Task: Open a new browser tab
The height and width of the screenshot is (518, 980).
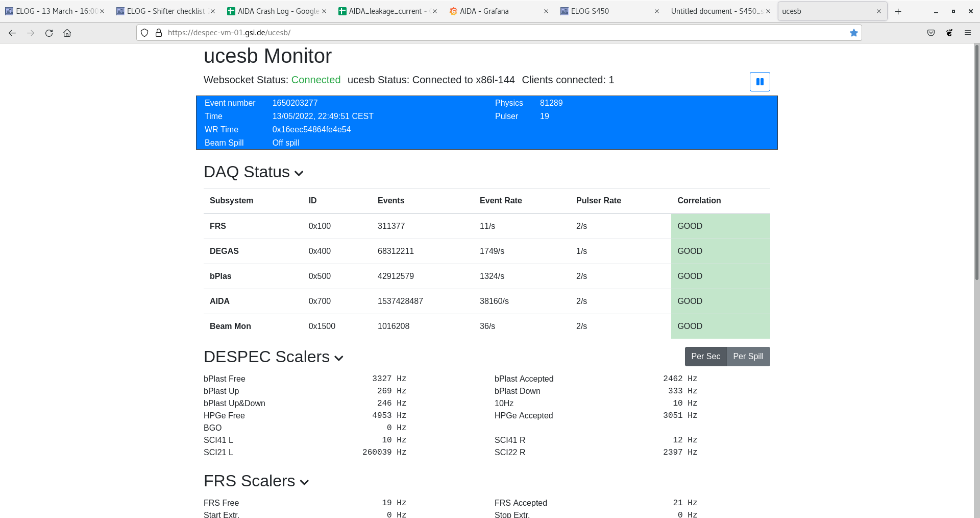Action: [898, 11]
